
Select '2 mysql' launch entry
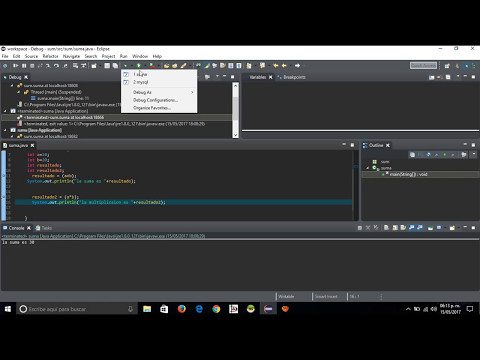[x=159, y=82]
